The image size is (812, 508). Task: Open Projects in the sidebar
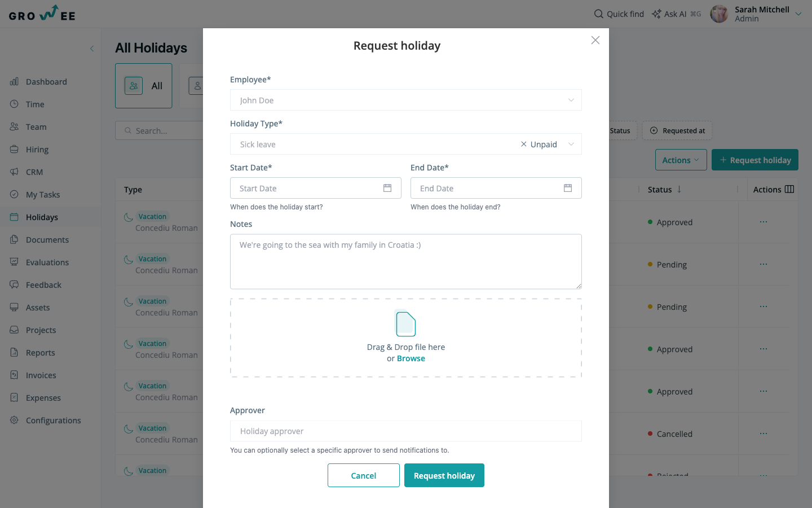point(41,330)
